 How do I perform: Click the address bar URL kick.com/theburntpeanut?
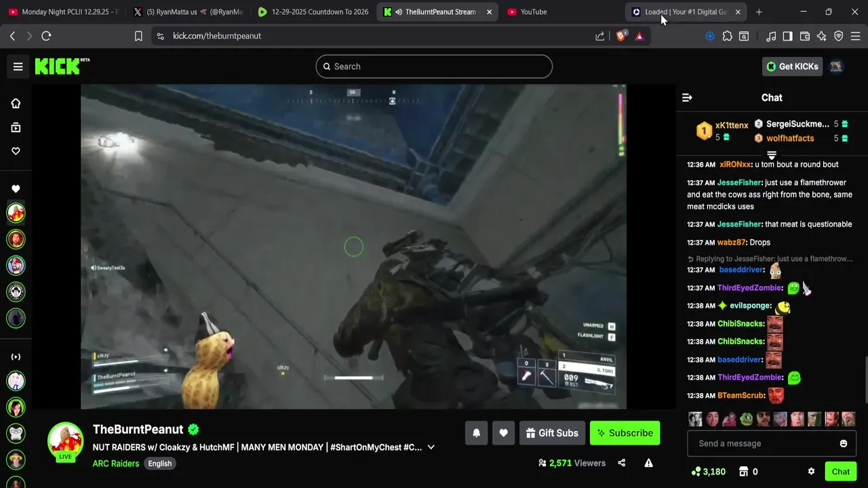217,36
